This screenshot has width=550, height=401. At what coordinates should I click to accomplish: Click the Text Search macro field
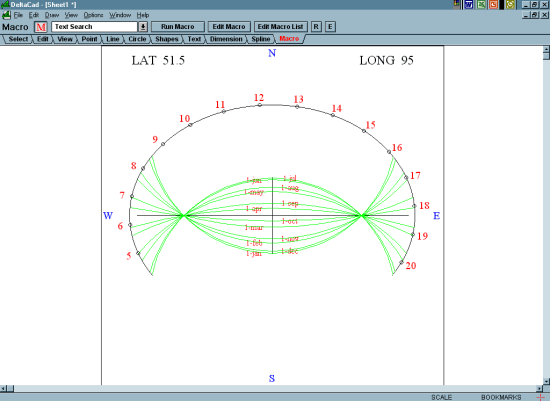pyautogui.click(x=94, y=27)
